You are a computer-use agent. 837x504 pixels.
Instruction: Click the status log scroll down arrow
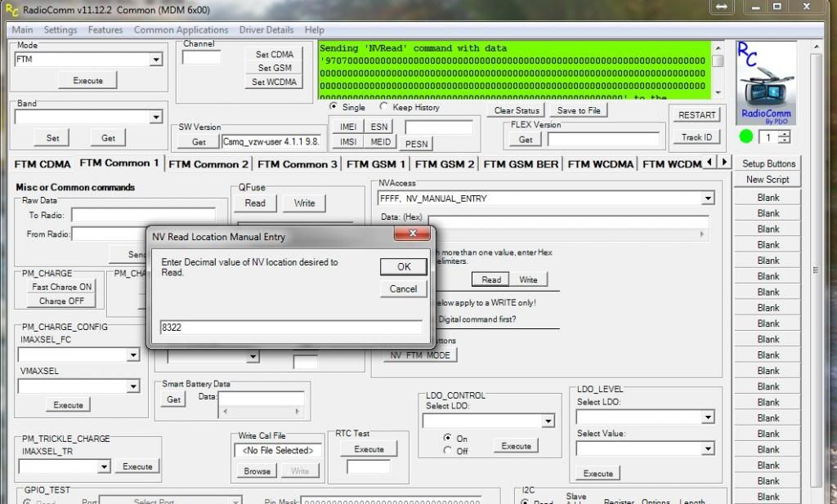pyautogui.click(x=718, y=92)
